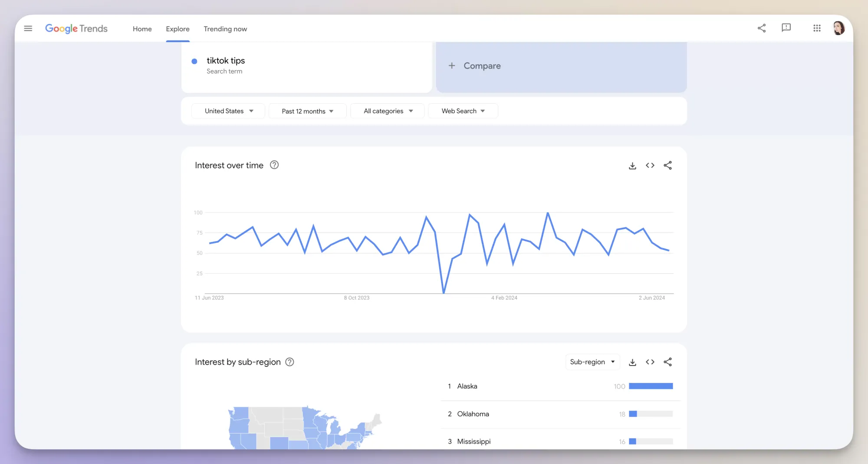The width and height of the screenshot is (868, 464).
Task: Click the Mississippi interest bar
Action: click(651, 441)
